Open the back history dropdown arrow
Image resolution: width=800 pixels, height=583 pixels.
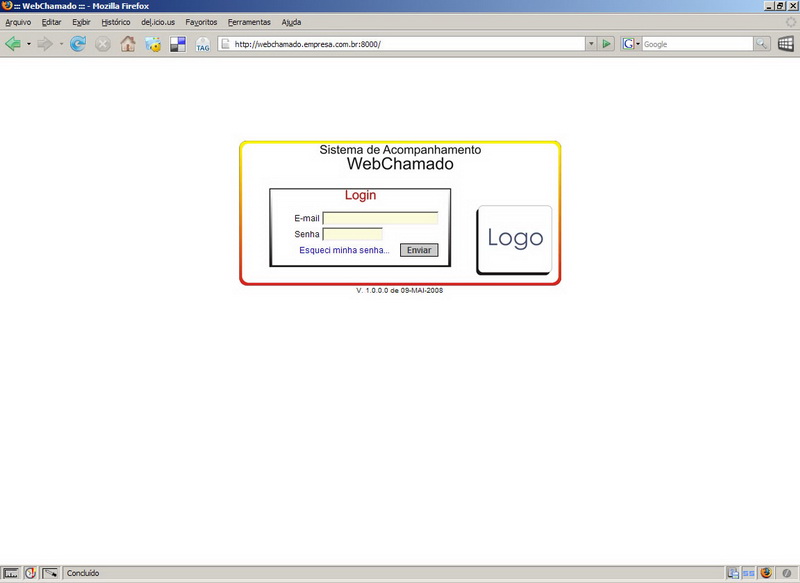29,44
